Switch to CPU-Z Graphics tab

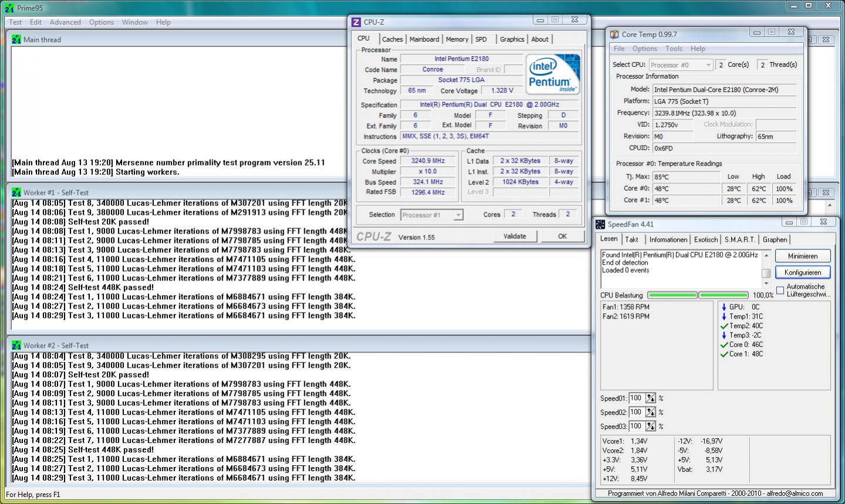pos(512,39)
